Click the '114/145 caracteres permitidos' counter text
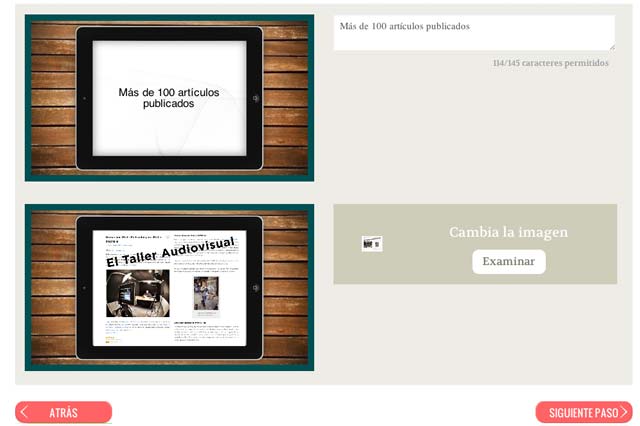This screenshot has width=640, height=426. pyautogui.click(x=550, y=63)
